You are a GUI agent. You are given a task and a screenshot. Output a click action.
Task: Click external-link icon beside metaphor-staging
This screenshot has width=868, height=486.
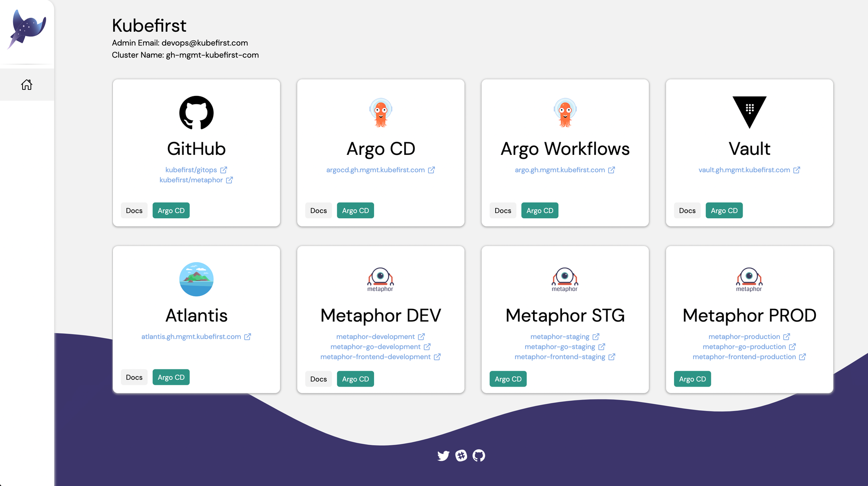tap(596, 336)
